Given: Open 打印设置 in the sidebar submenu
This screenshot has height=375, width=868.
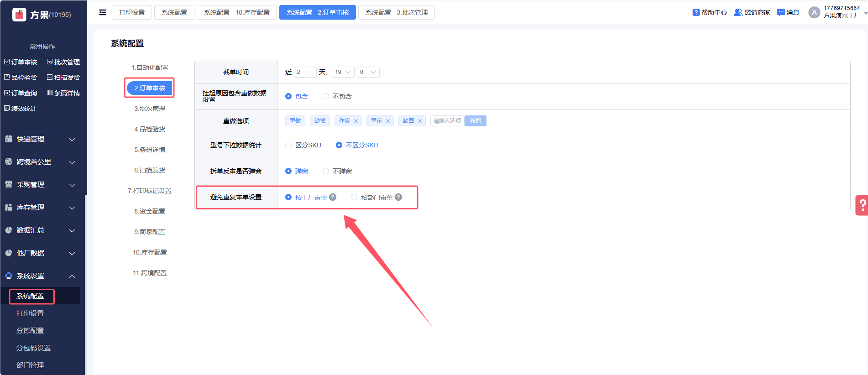Looking at the screenshot, I should coord(30,313).
